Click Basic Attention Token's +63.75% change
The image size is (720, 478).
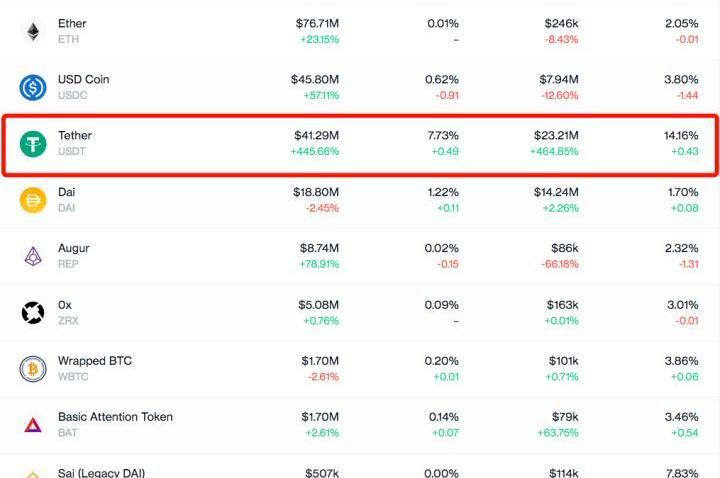point(555,433)
